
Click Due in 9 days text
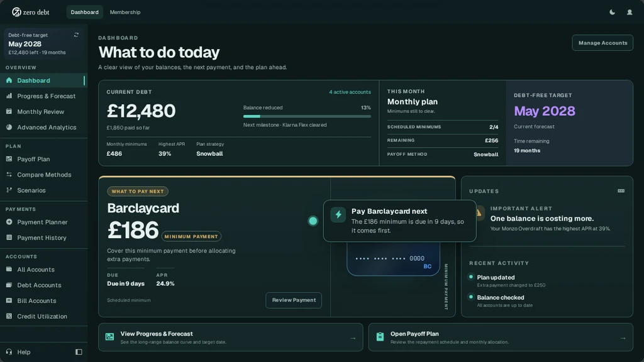coord(126,283)
